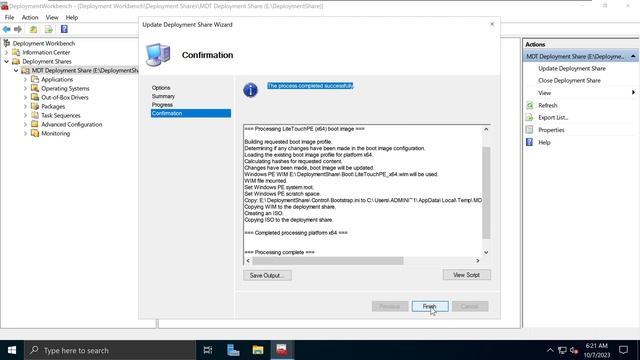
Task: Click the Back arrow toolbar icon
Action: pos(7,29)
